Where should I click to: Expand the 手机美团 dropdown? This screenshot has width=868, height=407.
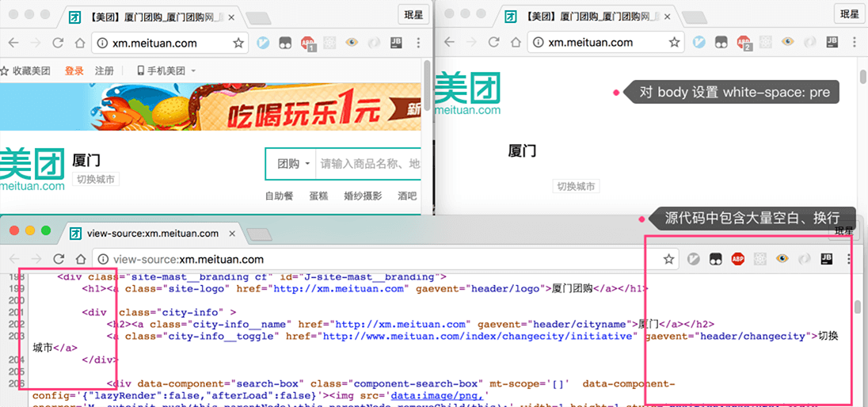(166, 71)
